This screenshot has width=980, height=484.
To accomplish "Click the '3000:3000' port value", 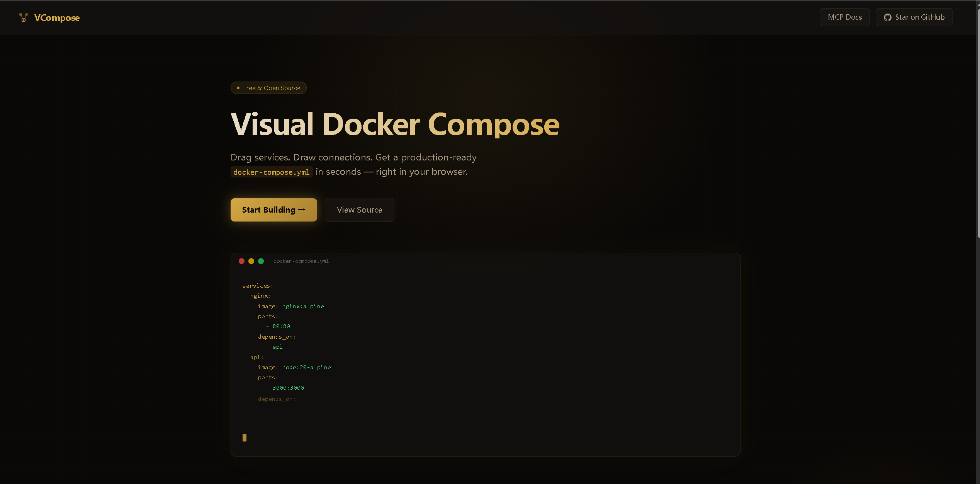I will (x=288, y=387).
